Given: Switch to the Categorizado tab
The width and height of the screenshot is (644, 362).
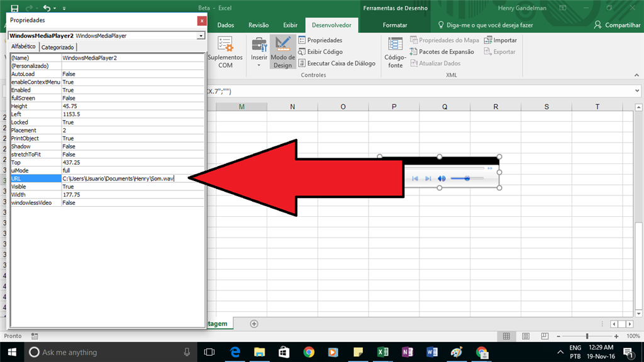Looking at the screenshot, I should 57,47.
